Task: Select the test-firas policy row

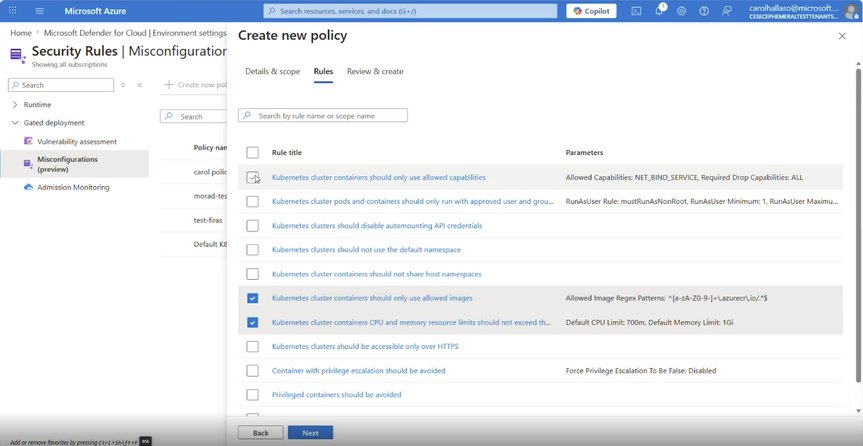Action: 193,220
